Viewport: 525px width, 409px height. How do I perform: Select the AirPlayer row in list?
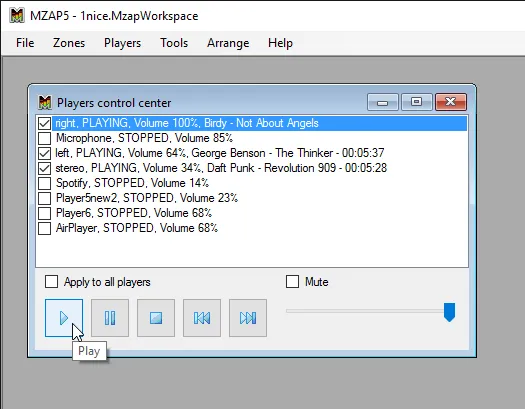tap(251, 228)
